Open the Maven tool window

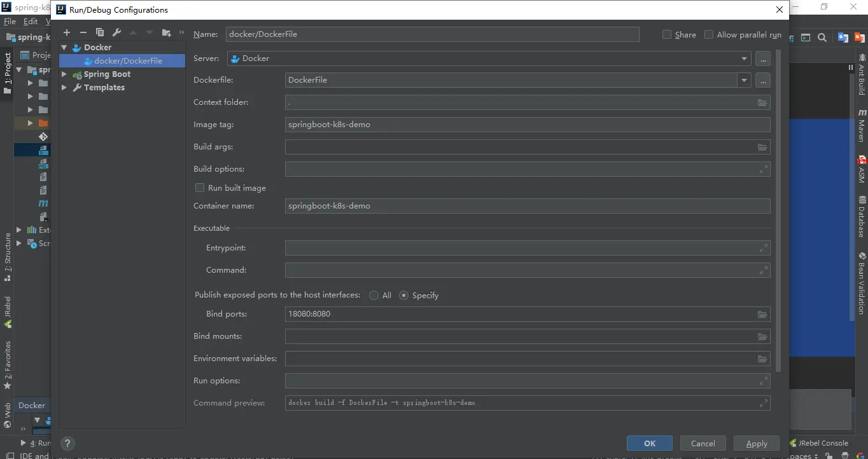(x=862, y=125)
